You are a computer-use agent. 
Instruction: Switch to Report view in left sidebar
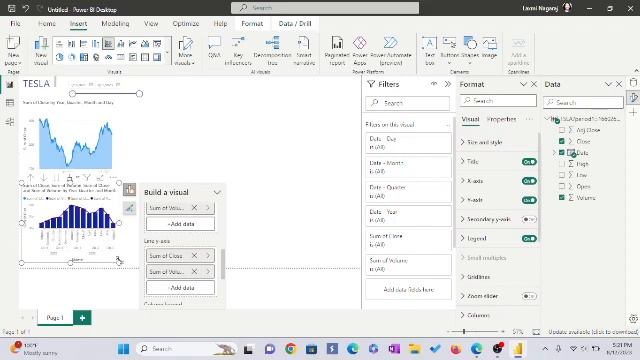coord(10,85)
